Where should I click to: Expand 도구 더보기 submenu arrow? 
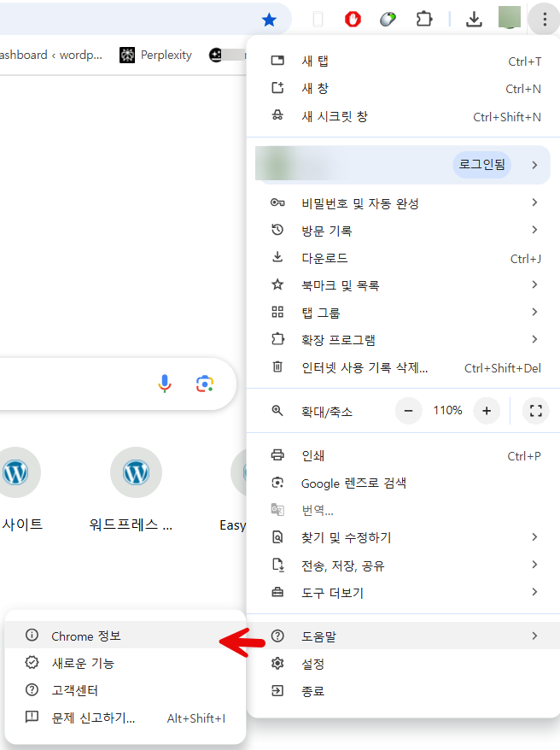534,592
